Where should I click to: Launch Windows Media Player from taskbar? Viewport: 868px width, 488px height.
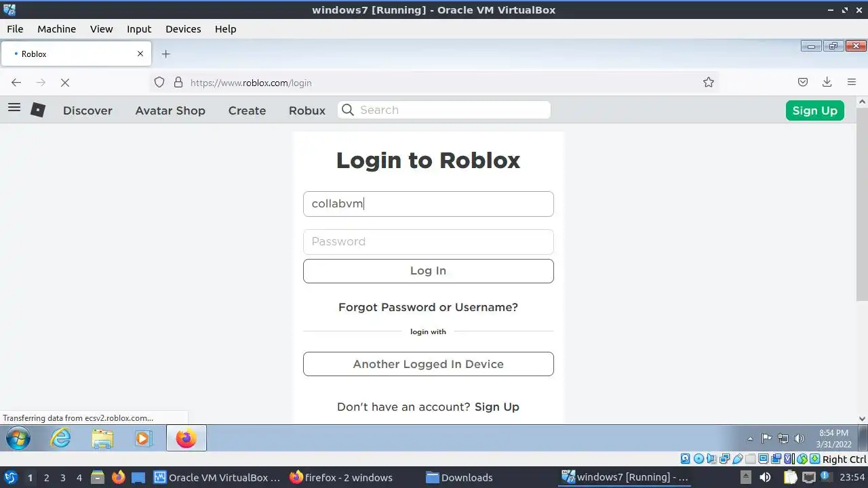point(142,439)
